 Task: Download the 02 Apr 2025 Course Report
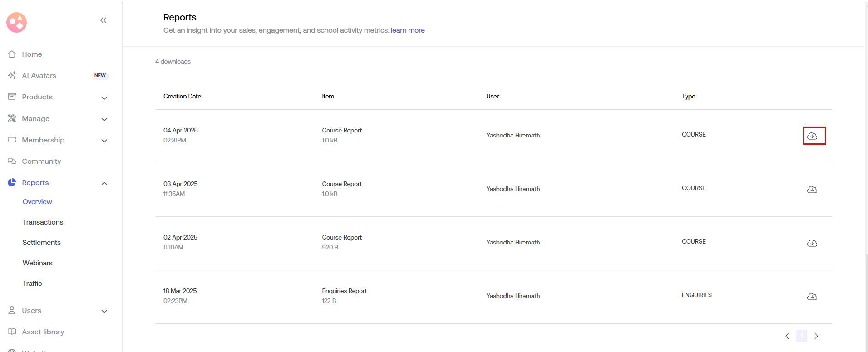[x=812, y=243]
